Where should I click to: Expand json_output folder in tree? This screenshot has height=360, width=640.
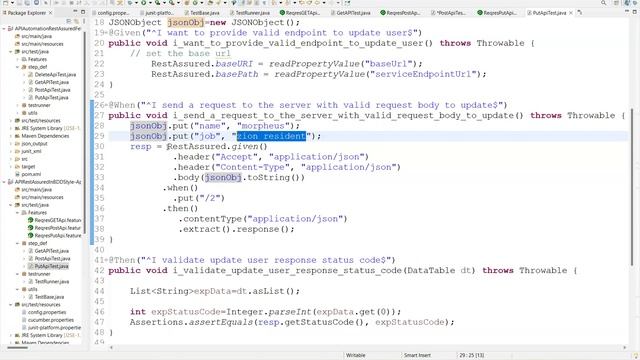11,144
